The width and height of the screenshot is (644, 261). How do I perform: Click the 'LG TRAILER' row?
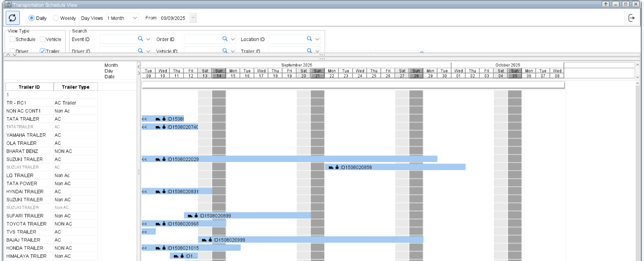pyautogui.click(x=52, y=175)
